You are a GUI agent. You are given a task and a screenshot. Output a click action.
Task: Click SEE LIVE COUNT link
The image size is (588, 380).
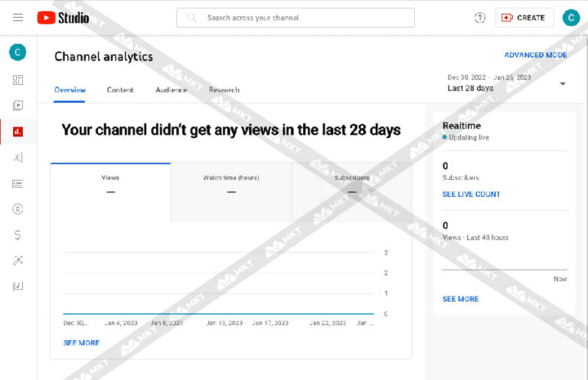coord(471,195)
